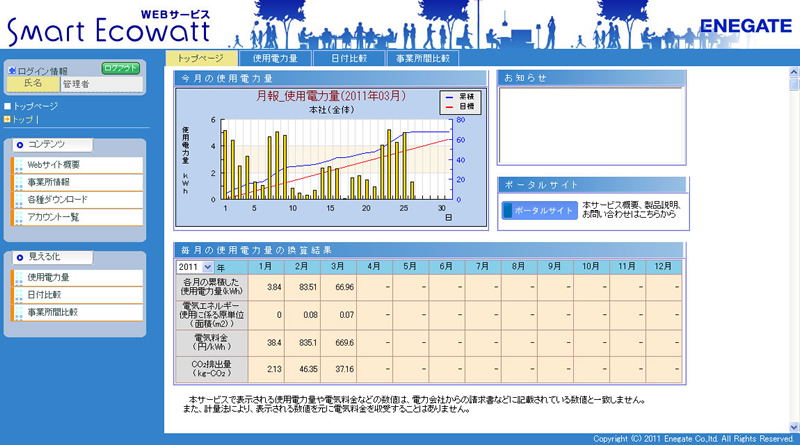Click the ポータルサイト button
This screenshot has width=800, height=445.
point(540,210)
